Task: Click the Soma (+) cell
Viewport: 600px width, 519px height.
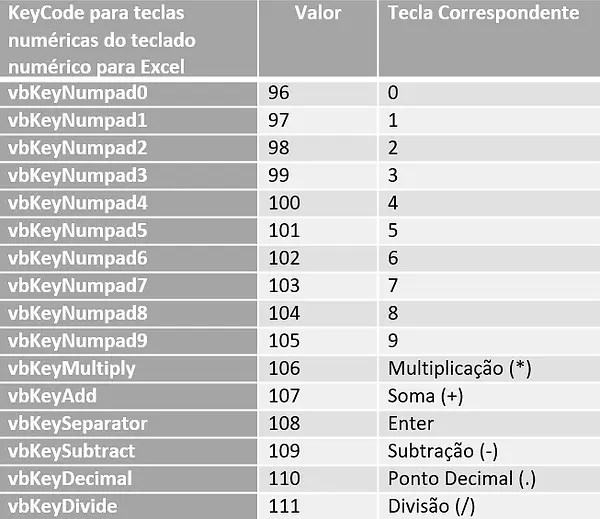Action: [425, 395]
